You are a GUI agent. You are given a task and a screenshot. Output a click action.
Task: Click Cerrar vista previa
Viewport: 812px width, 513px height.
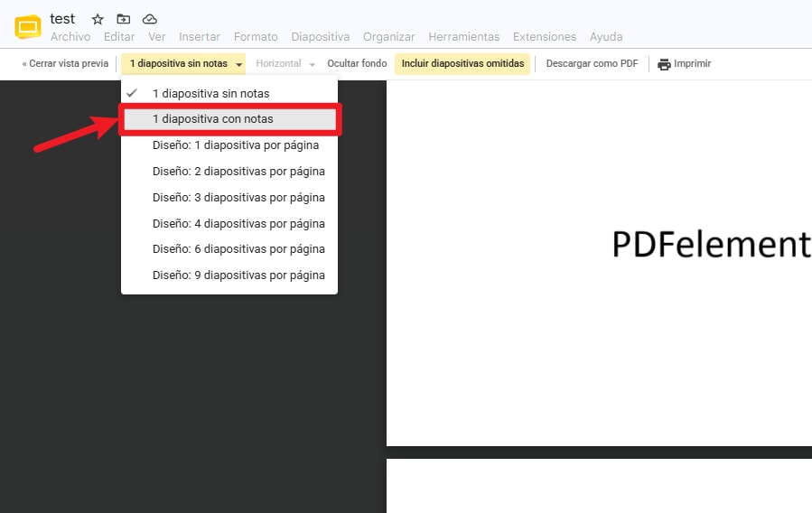click(x=65, y=63)
